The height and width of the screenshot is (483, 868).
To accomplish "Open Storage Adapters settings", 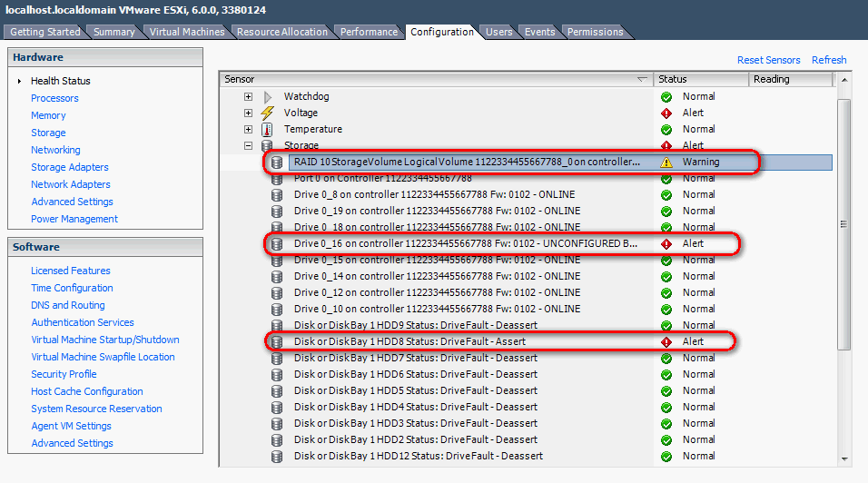I will pyautogui.click(x=70, y=167).
